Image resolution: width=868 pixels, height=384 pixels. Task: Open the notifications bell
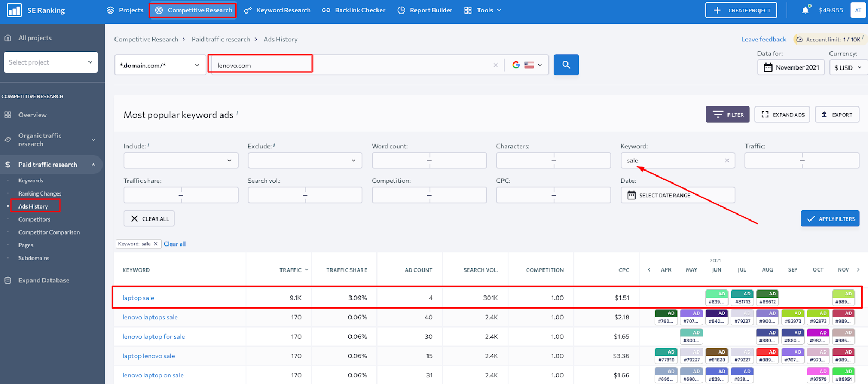coord(806,10)
